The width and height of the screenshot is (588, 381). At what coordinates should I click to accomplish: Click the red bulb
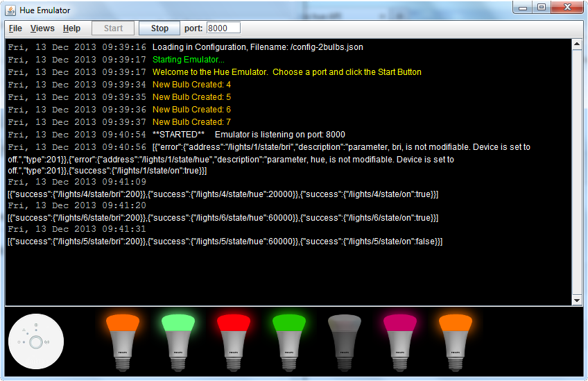(234, 342)
